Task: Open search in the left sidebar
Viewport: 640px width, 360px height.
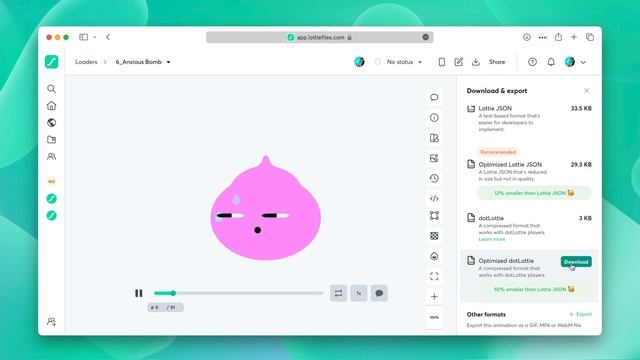Action: (x=51, y=89)
